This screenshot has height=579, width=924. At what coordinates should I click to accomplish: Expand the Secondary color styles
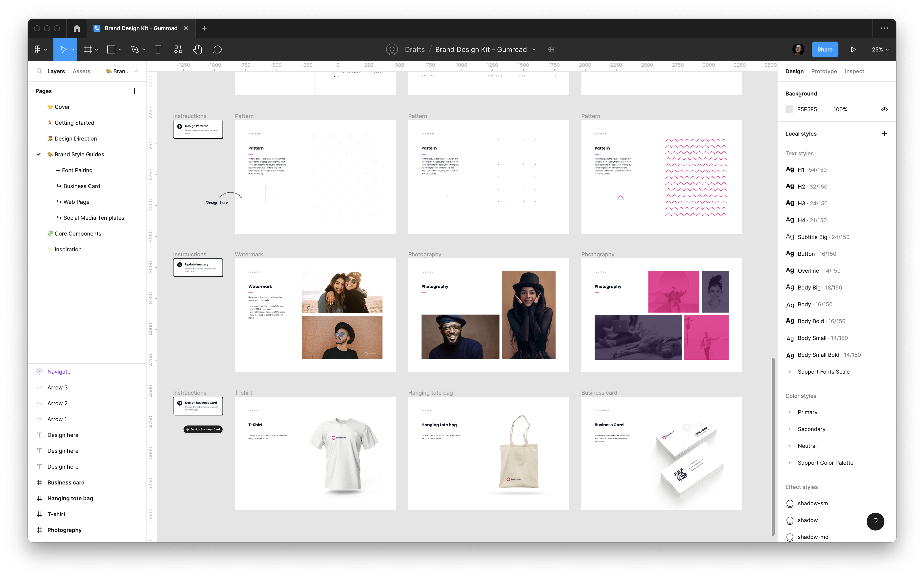tap(790, 429)
